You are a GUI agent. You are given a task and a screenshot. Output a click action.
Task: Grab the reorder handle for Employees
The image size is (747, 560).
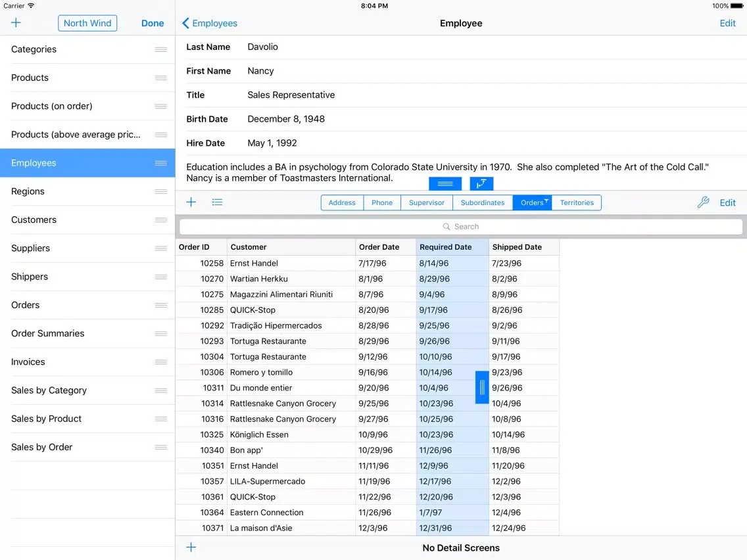pos(160,163)
